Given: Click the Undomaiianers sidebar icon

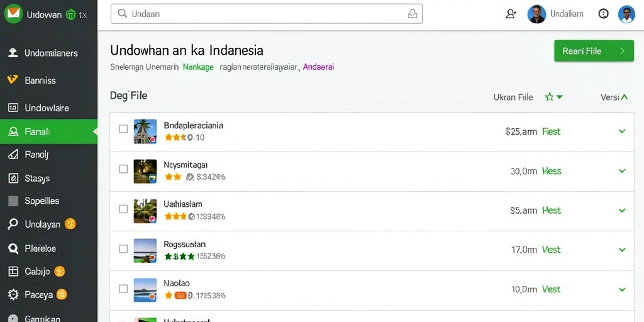Looking at the screenshot, I should pos(13,53).
